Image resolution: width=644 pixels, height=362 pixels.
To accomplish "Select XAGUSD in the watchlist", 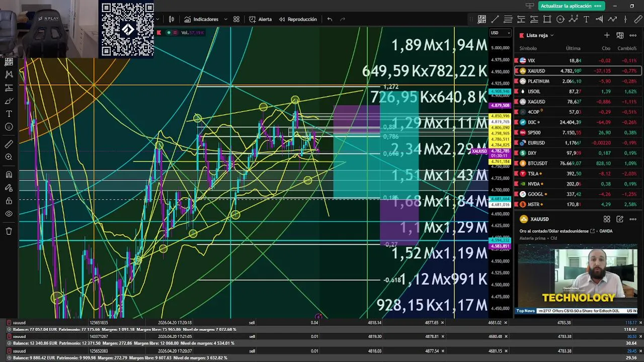I will coord(578,102).
